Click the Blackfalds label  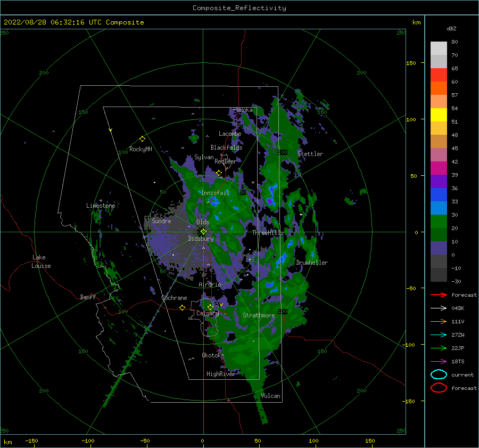click(226, 148)
